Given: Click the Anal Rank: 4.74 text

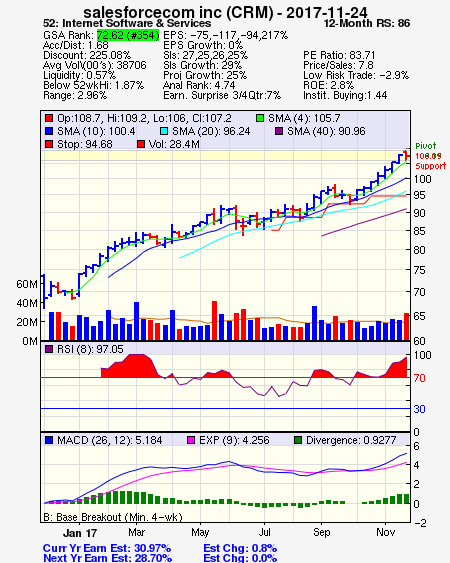Looking at the screenshot, I should pyautogui.click(x=199, y=85).
